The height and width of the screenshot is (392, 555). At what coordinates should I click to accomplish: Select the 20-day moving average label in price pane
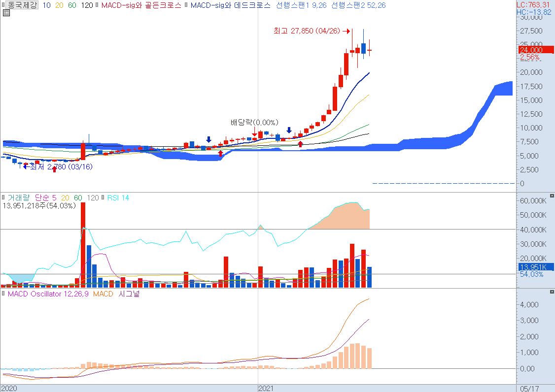tap(59, 5)
